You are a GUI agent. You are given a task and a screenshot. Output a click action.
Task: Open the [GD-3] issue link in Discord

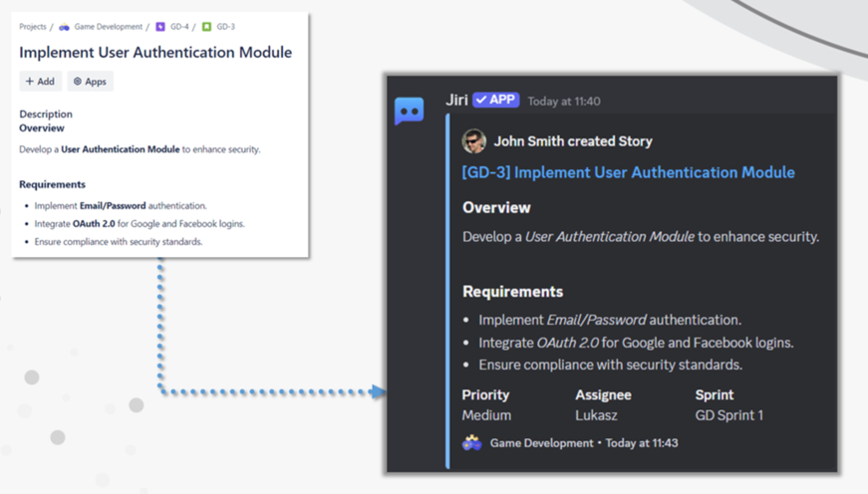pos(628,172)
